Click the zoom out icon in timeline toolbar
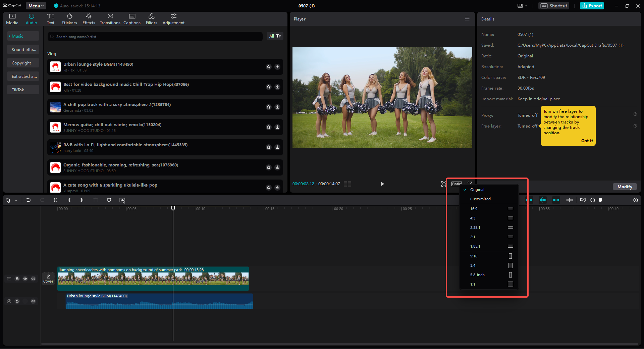The height and width of the screenshot is (349, 644). (592, 200)
